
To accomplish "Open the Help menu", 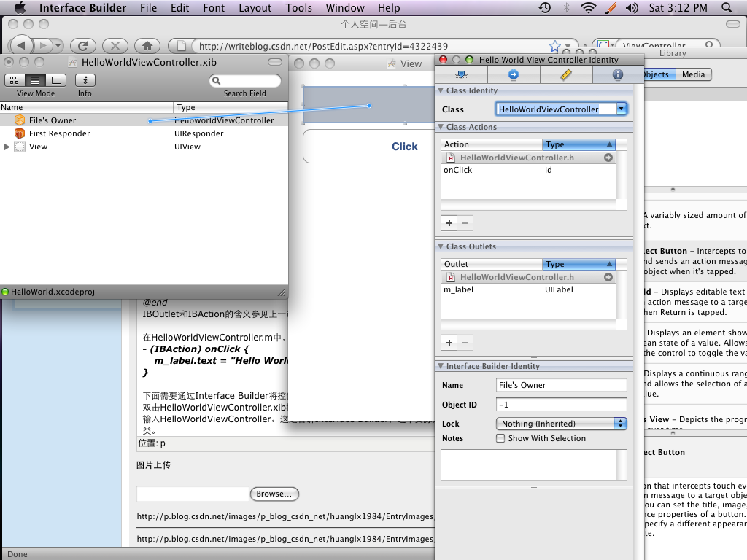I will coord(389,7).
